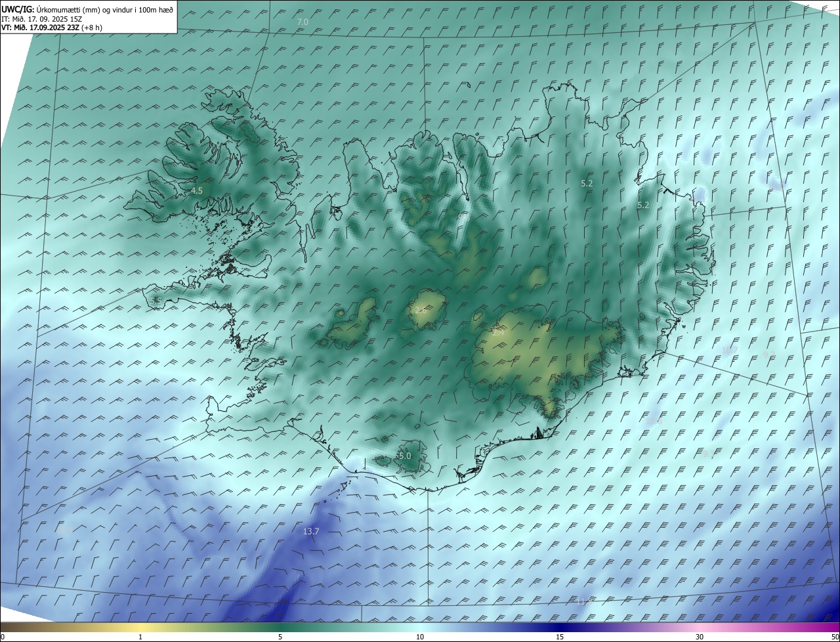Screen dimensions: 840x642
Task: Click the '10' tick on the color scale
Action: point(420,637)
